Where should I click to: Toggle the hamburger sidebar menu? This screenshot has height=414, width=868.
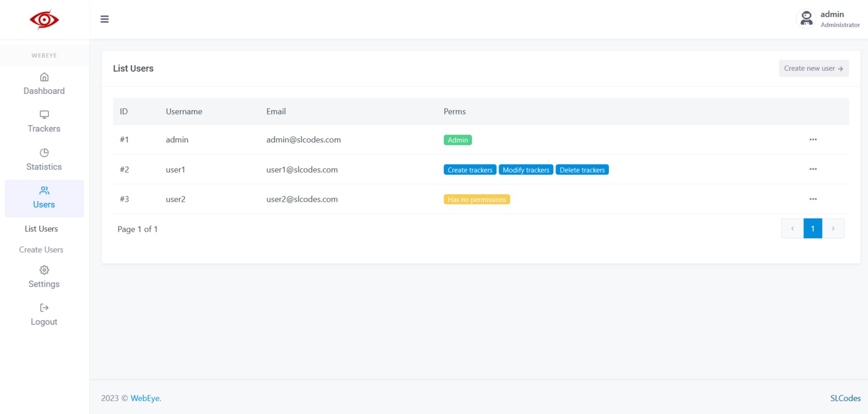(105, 19)
